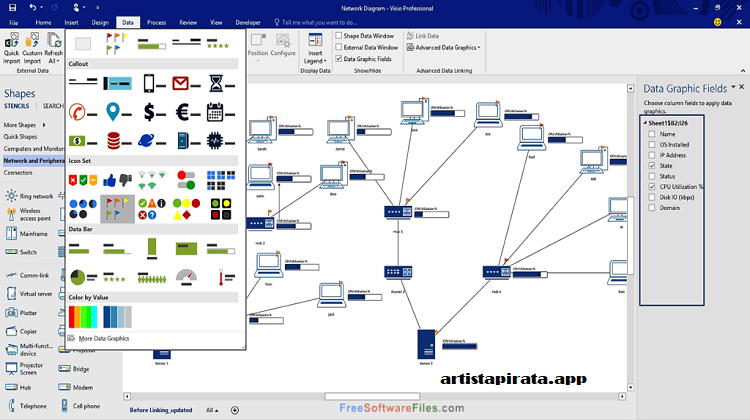This screenshot has height=420, width=750.
Task: Open the Advanced Data Graphics dropdown
Action: 443,47
